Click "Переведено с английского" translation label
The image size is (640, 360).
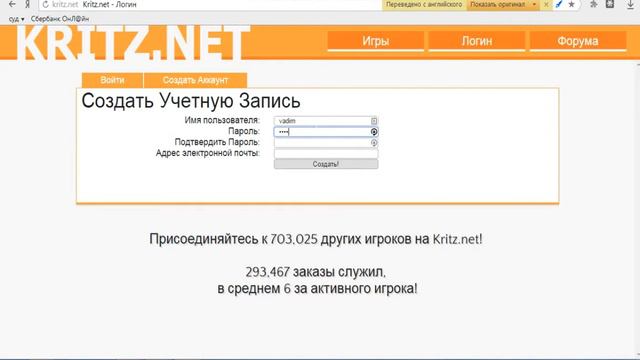coord(424,4)
